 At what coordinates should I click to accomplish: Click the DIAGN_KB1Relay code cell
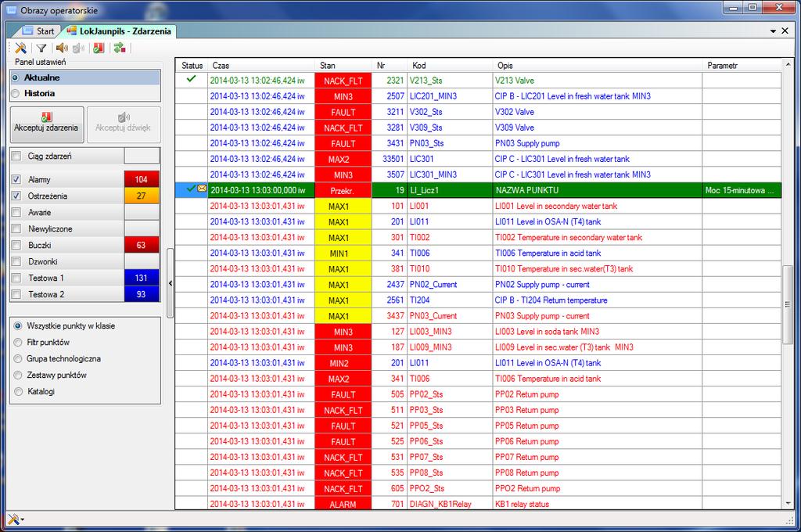coord(450,504)
